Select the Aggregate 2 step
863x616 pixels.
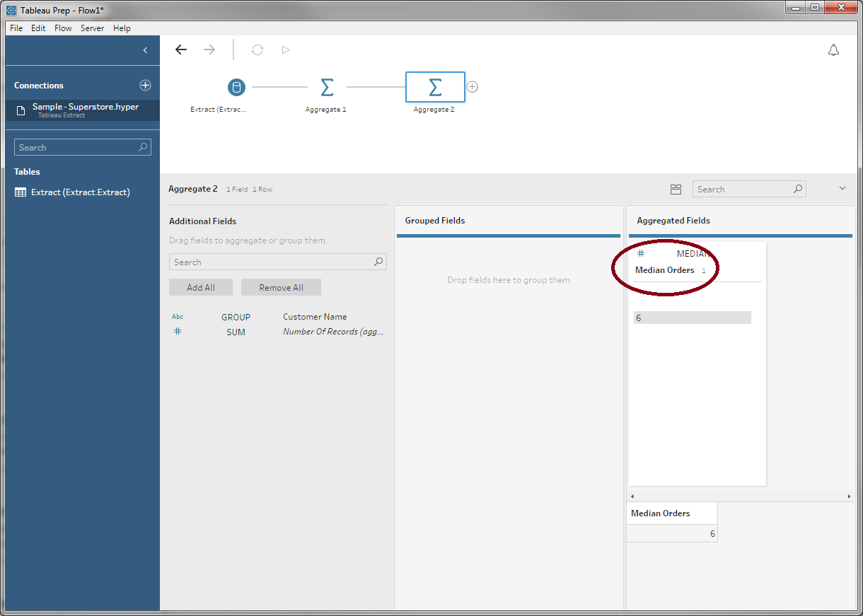435,87
